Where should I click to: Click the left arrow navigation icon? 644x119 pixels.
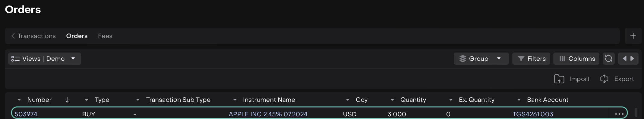click(x=624, y=59)
